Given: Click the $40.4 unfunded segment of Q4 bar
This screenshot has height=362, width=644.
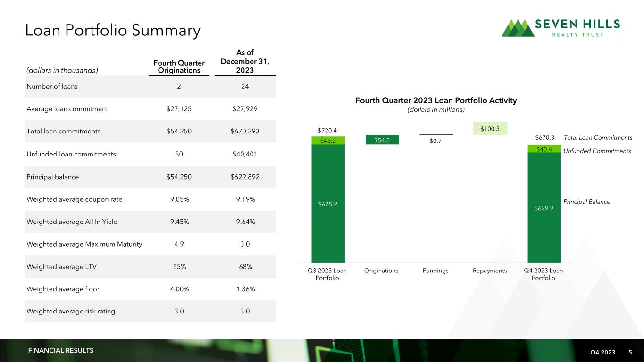Looking at the screenshot, I should click(544, 149).
